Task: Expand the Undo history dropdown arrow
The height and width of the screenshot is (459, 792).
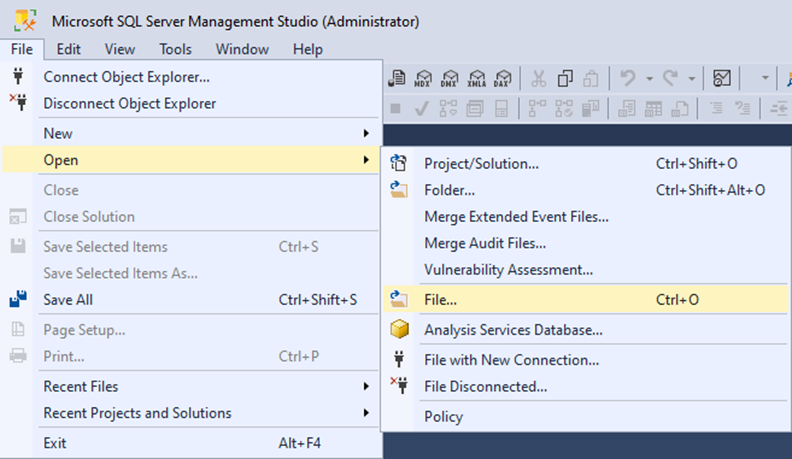Action: [649, 79]
